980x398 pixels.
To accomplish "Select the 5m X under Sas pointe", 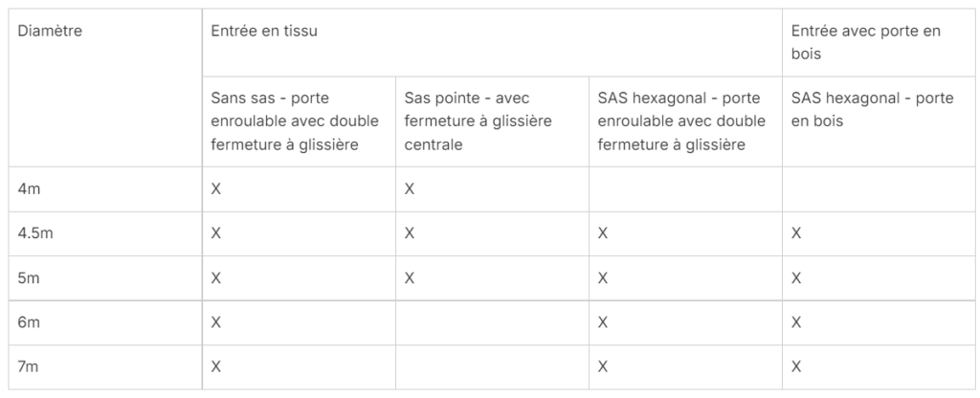I will pyautogui.click(x=410, y=278).
